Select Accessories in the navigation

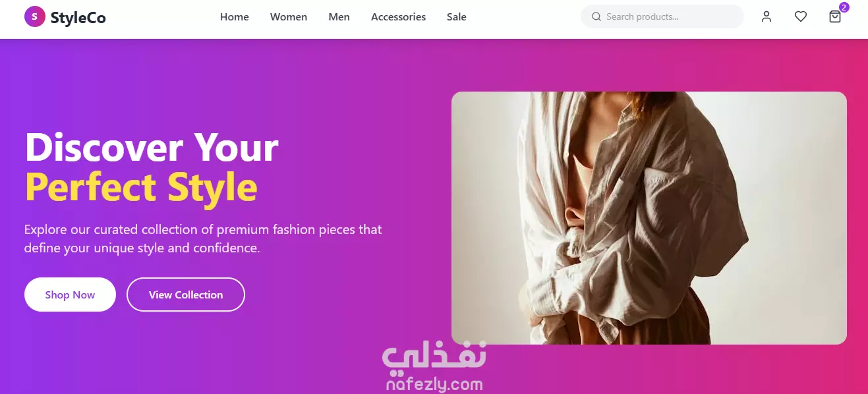398,17
